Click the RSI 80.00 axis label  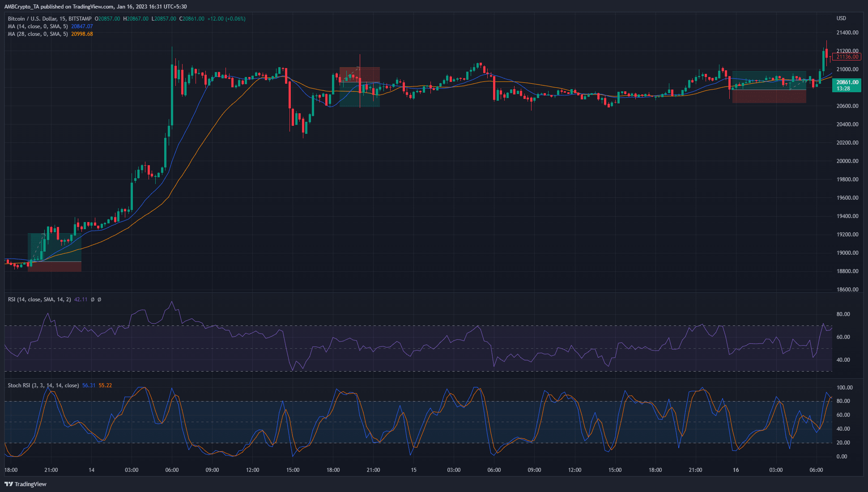coord(843,314)
